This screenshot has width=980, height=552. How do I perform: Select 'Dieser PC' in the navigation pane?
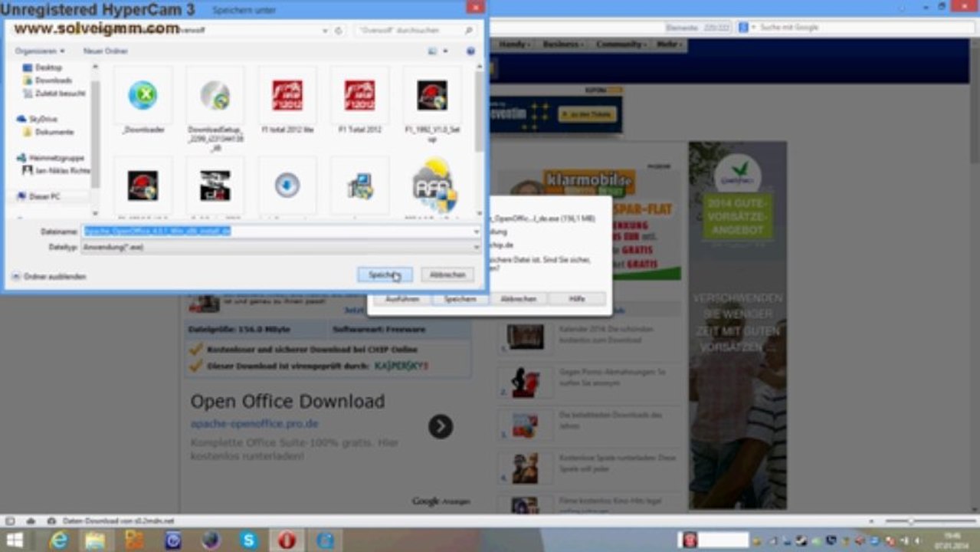pyautogui.click(x=44, y=196)
